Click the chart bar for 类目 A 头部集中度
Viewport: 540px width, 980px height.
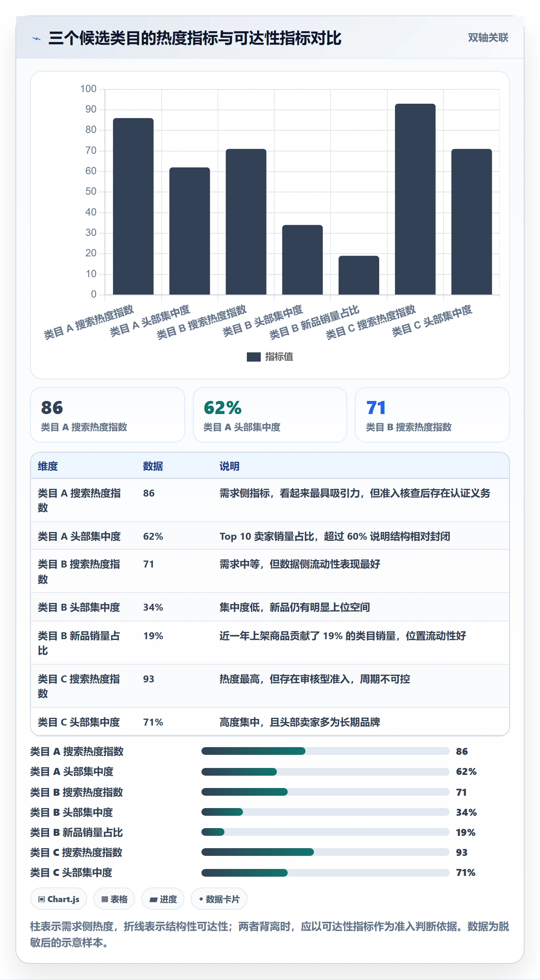click(190, 231)
